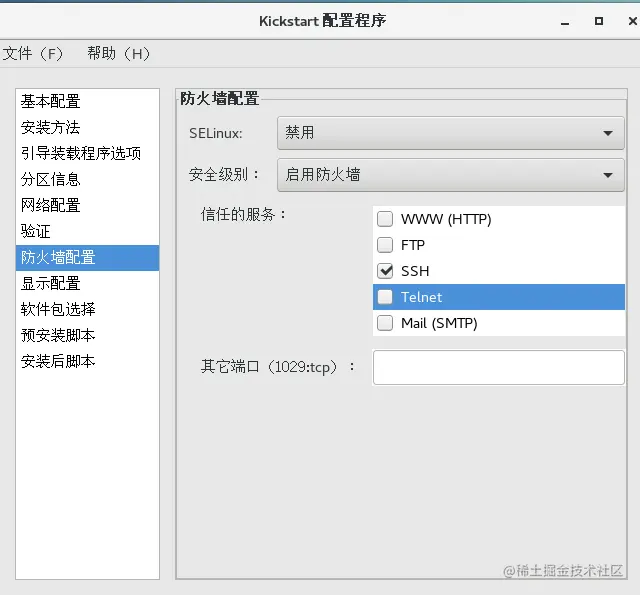Close the Kickstart 配置程序 window
The image size is (640, 595).
click(633, 21)
